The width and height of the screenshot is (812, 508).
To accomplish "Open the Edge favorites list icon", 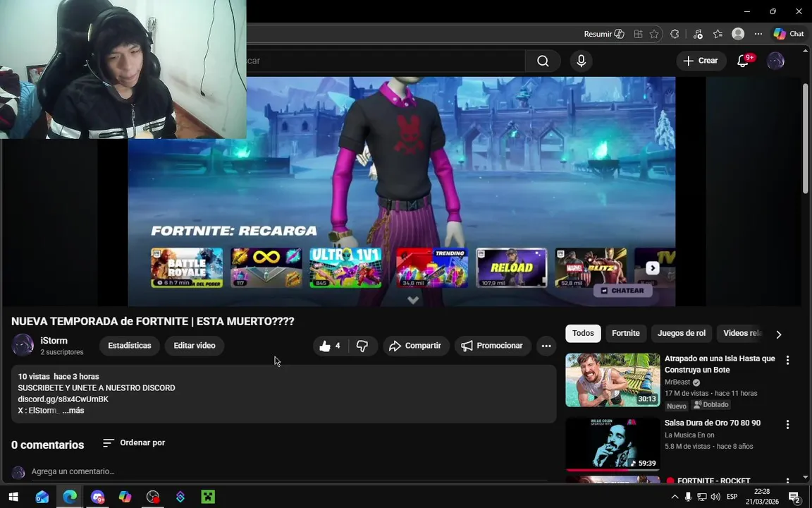I will pyautogui.click(x=718, y=34).
